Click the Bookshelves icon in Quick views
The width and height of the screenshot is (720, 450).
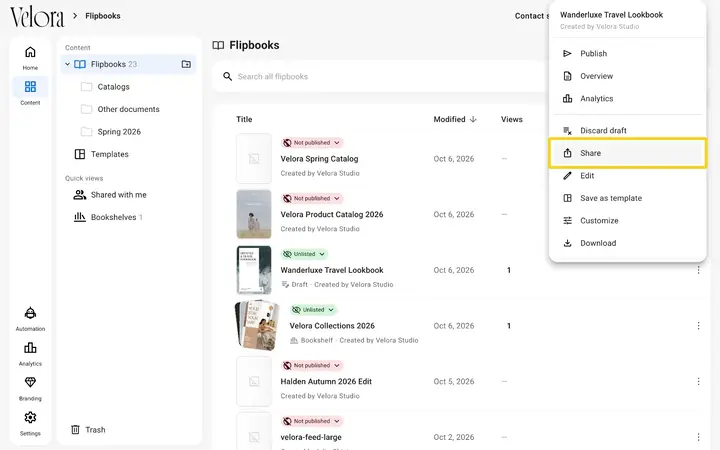pos(80,217)
